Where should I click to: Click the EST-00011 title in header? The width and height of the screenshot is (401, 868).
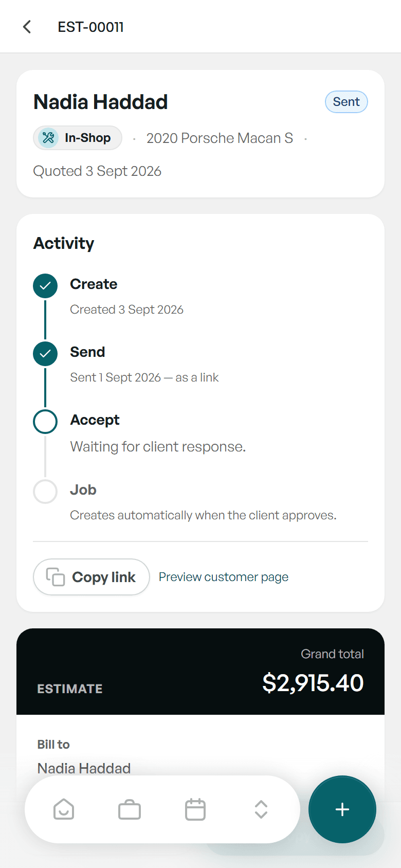pos(90,27)
